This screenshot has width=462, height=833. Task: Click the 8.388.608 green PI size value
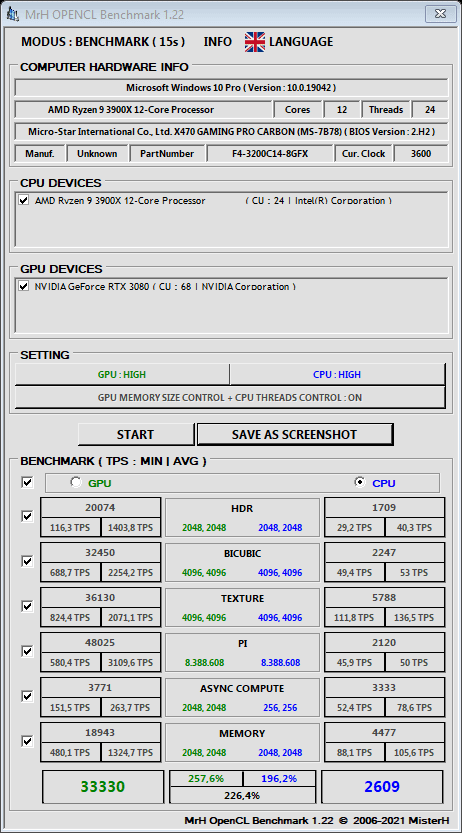(204, 662)
